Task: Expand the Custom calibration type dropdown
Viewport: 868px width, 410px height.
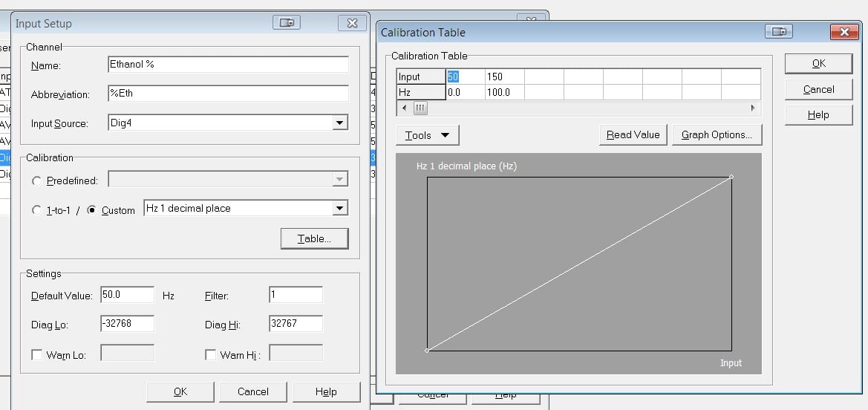Action: (x=340, y=209)
